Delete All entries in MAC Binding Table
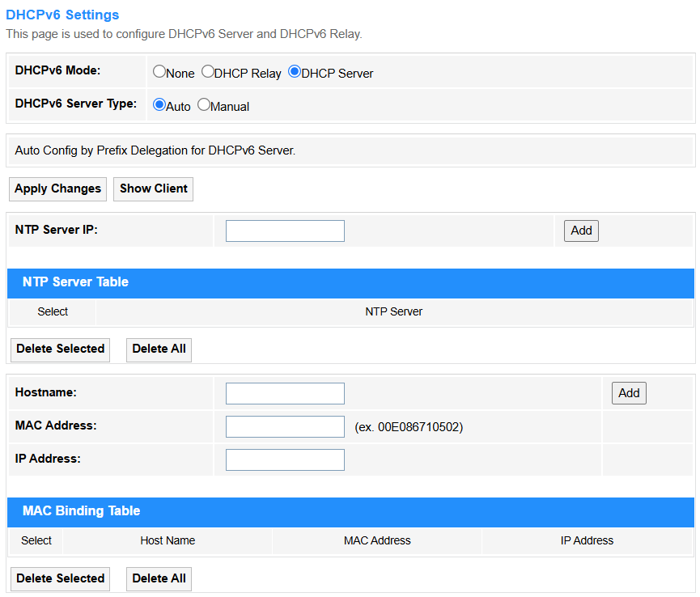Viewport: 700px width, 597px height. [159, 578]
